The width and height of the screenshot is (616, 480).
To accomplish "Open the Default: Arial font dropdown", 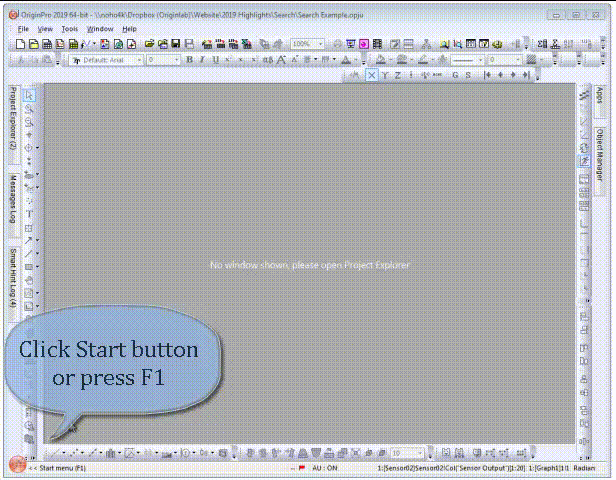I will pyautogui.click(x=139, y=60).
